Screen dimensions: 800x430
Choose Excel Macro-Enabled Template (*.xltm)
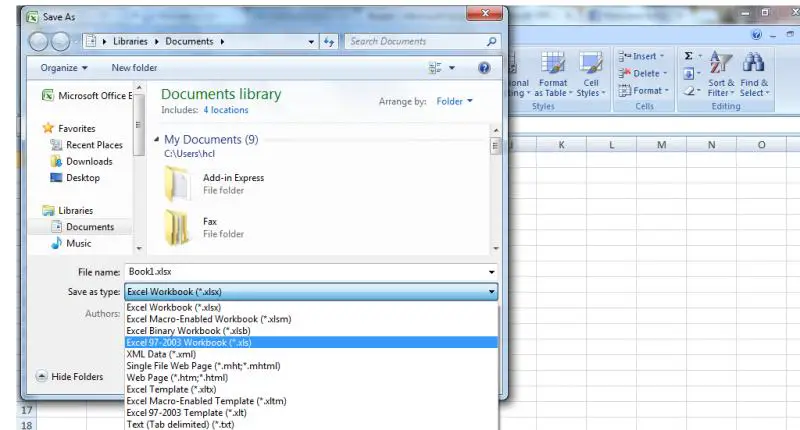311,401
